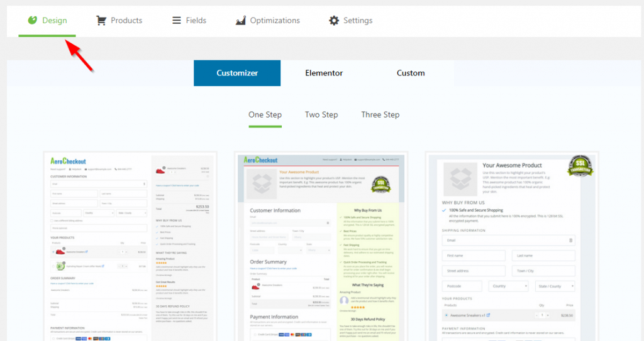Select the Two Step tab
The height and width of the screenshot is (341, 644).
[321, 115]
